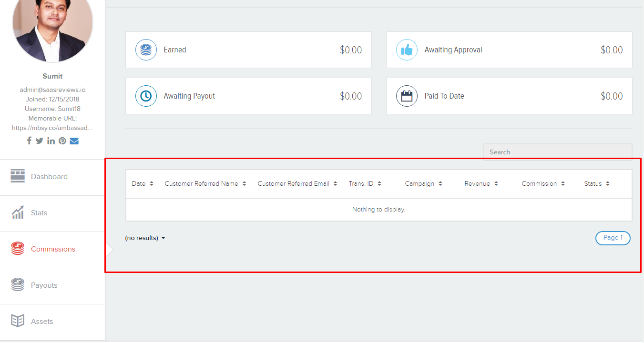Focus the Search input field
The image size is (644, 343).
click(x=558, y=152)
